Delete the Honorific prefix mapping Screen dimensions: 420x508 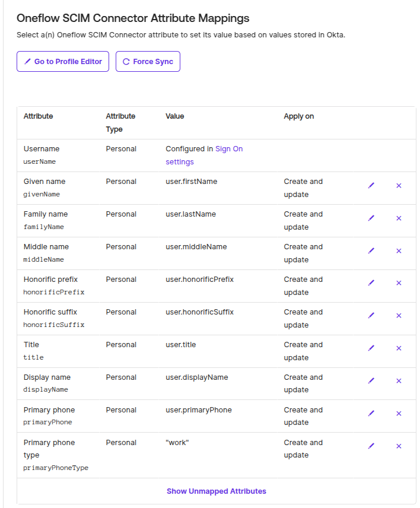point(399,283)
